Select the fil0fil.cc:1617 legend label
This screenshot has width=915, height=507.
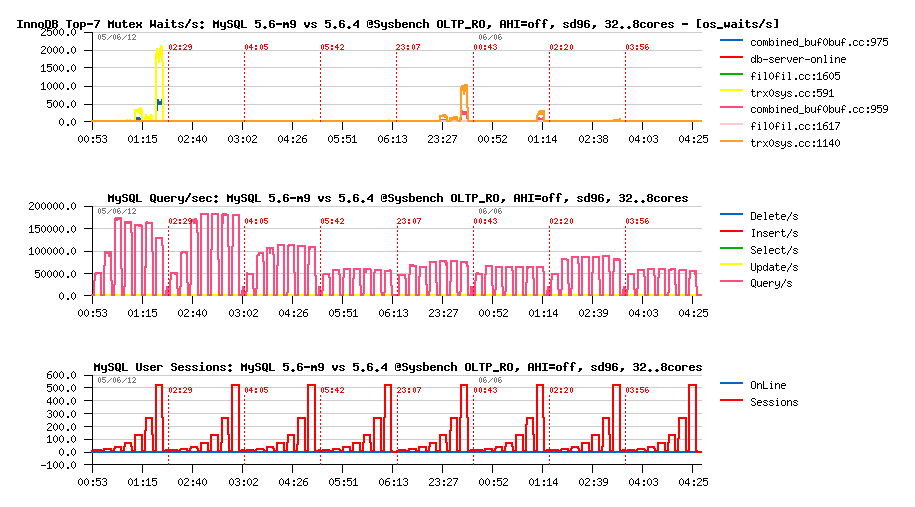click(795, 126)
